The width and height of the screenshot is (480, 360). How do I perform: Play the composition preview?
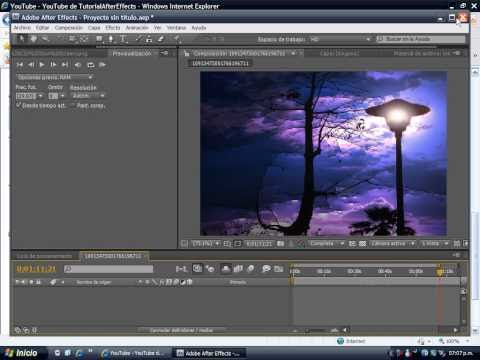pos(42,65)
